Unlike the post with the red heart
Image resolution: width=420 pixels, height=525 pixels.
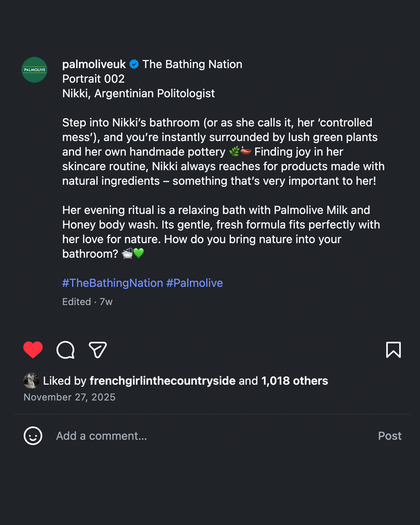pos(33,350)
